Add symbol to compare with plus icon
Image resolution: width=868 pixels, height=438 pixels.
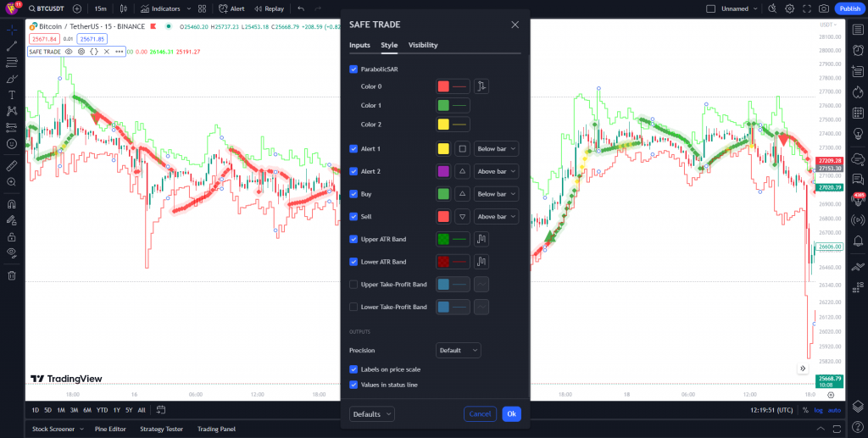[77, 8]
